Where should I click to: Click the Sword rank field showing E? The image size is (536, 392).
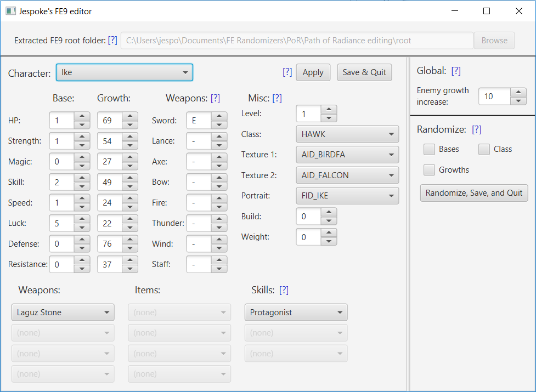pos(199,121)
